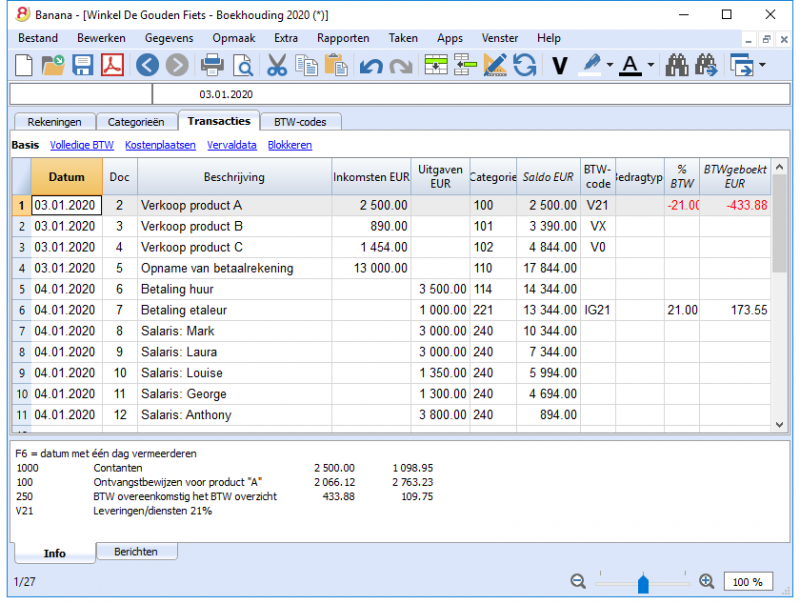Recalculate accounting with the refresh icon
This screenshot has height=604, width=800.
pyautogui.click(x=524, y=65)
